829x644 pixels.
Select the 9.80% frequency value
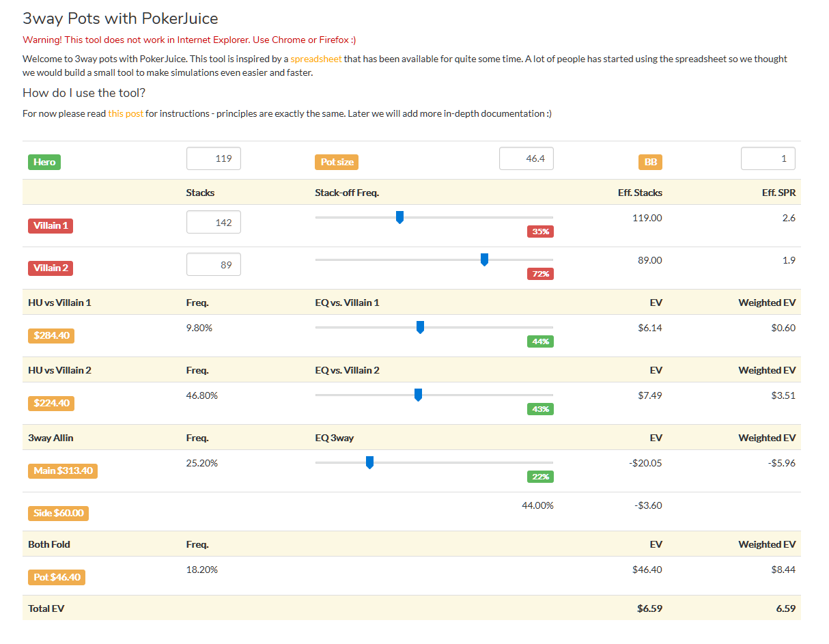199,328
